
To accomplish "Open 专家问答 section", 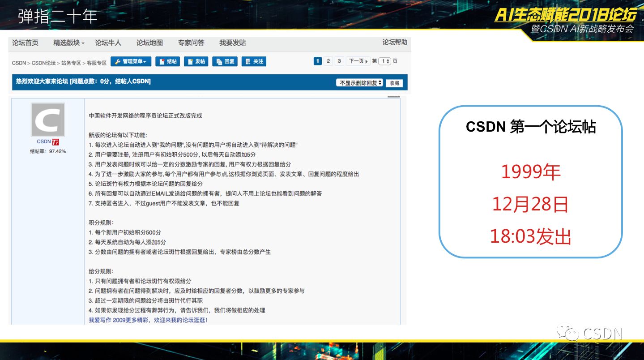I will [x=191, y=43].
